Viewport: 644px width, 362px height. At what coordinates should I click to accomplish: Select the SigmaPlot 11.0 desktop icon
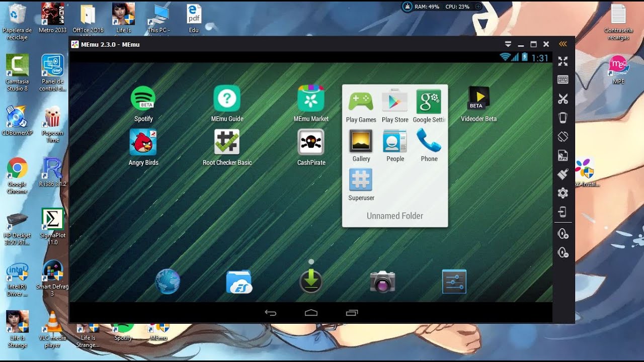tap(52, 227)
